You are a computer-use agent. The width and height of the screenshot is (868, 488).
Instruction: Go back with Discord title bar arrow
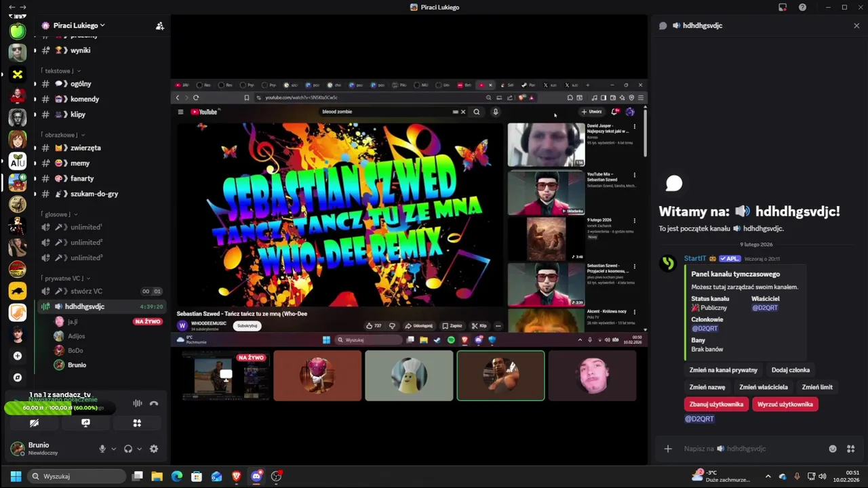click(x=12, y=7)
